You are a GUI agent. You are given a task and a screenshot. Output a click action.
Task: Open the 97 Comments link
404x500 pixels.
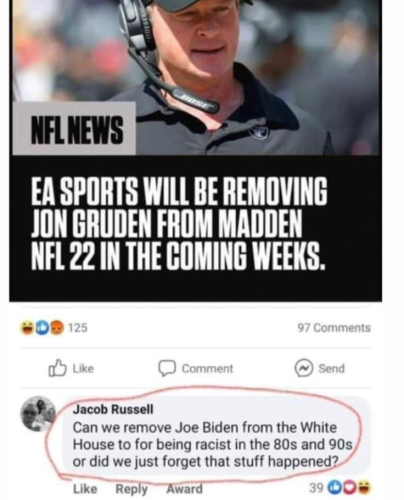tap(334, 328)
